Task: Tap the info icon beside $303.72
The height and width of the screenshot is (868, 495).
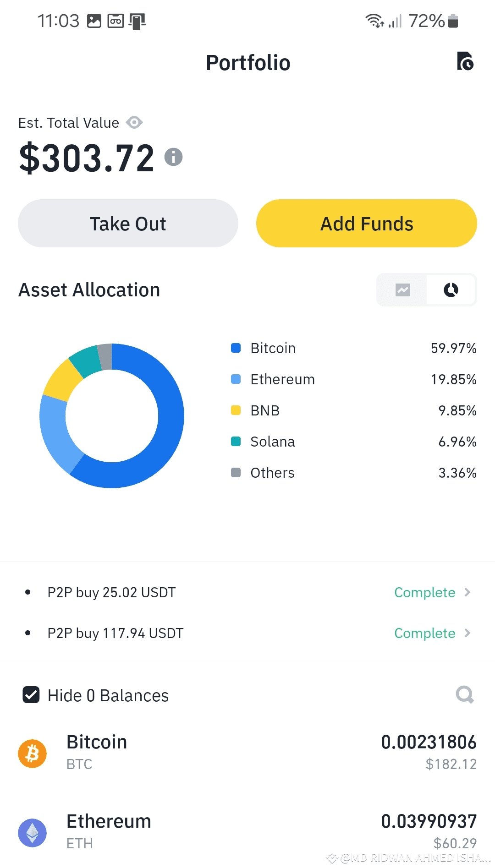Action: [174, 157]
